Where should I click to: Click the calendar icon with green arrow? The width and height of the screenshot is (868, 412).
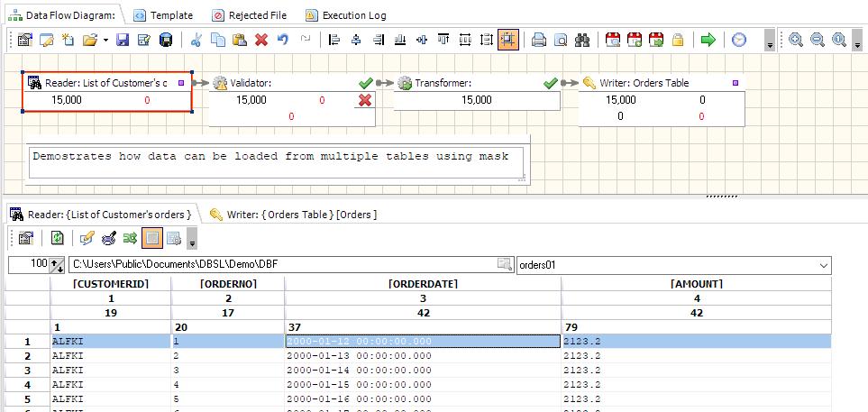656,40
